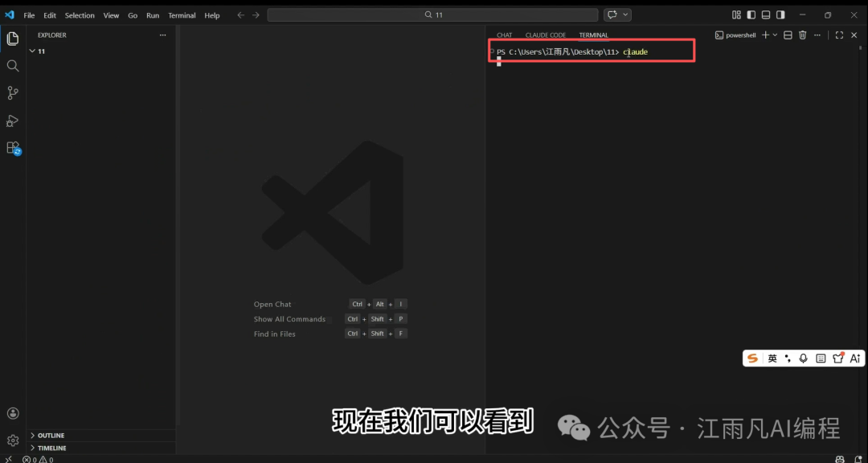Create a new terminal with plus icon
This screenshot has width=868, height=463.
(765, 35)
